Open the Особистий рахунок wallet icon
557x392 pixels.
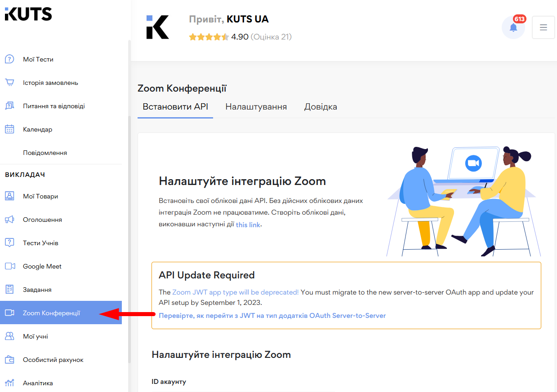tap(10, 359)
